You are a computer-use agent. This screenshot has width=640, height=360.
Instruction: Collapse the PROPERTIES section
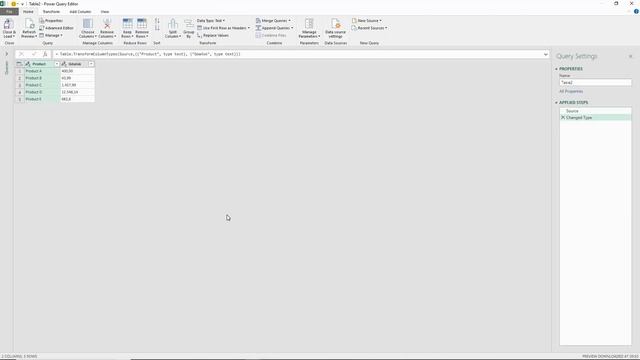click(x=556, y=69)
